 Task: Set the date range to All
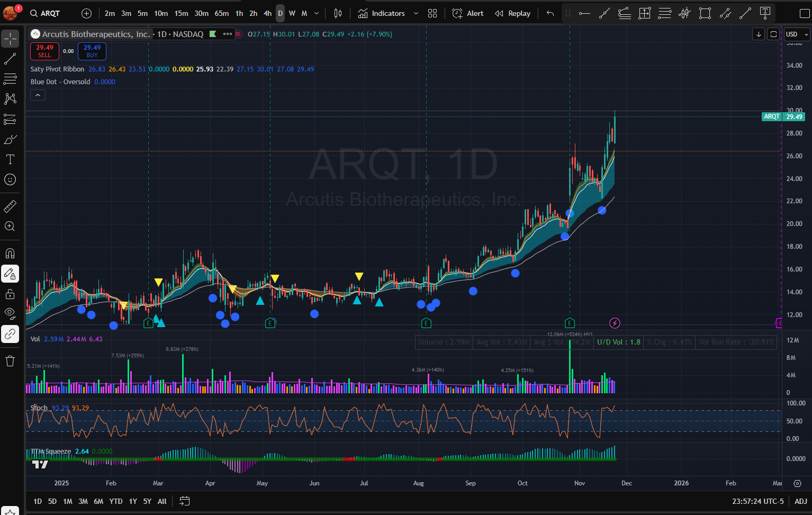tap(162, 501)
